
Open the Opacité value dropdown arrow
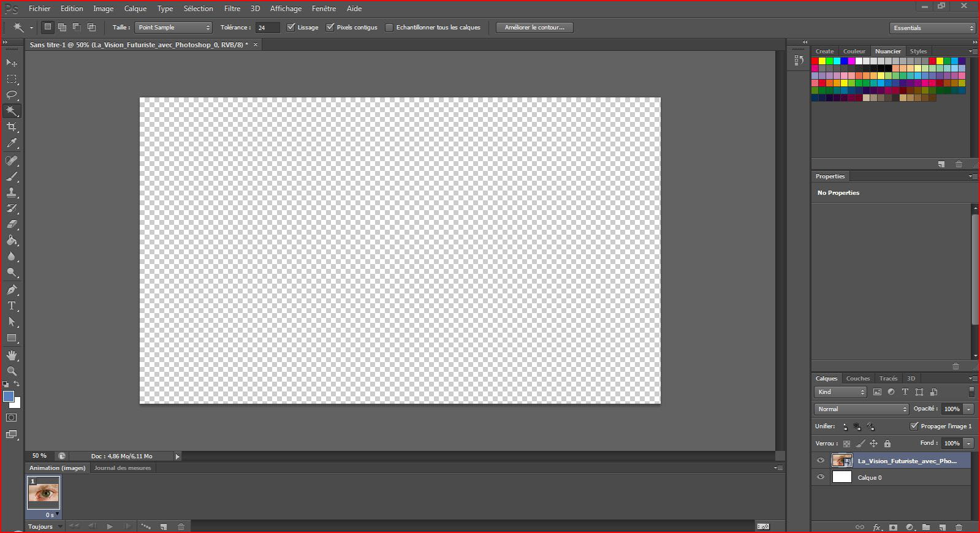point(968,409)
